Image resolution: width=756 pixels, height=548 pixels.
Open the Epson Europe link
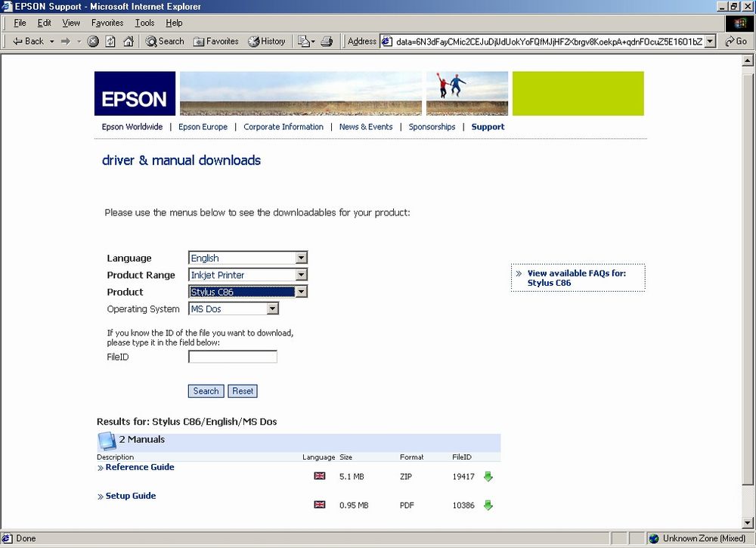(x=203, y=127)
